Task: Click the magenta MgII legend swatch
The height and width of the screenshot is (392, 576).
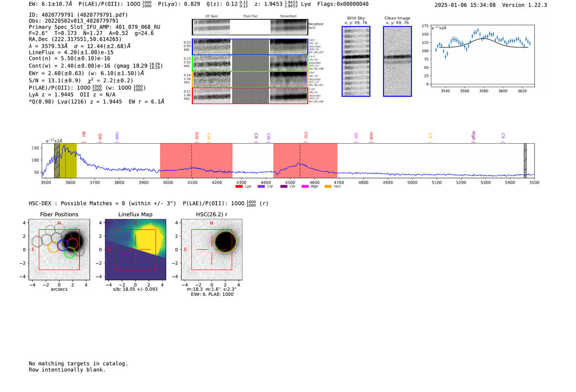Action: click(x=305, y=187)
